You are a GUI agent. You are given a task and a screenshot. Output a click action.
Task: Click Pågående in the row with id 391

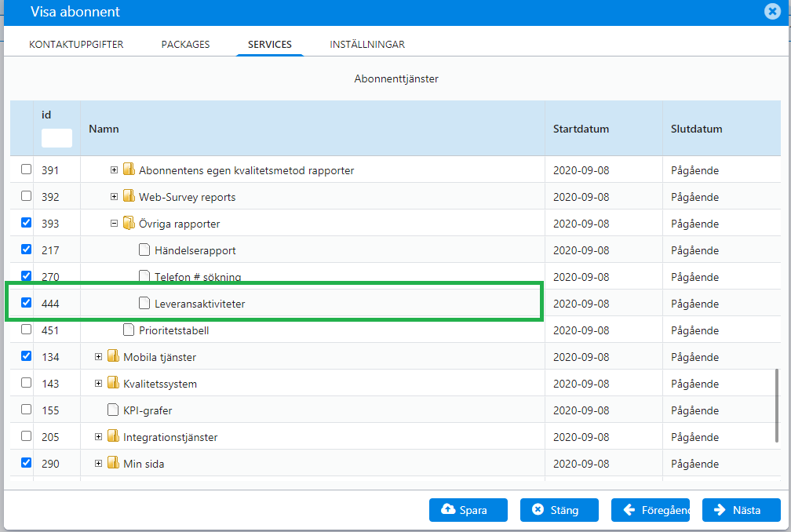click(694, 170)
